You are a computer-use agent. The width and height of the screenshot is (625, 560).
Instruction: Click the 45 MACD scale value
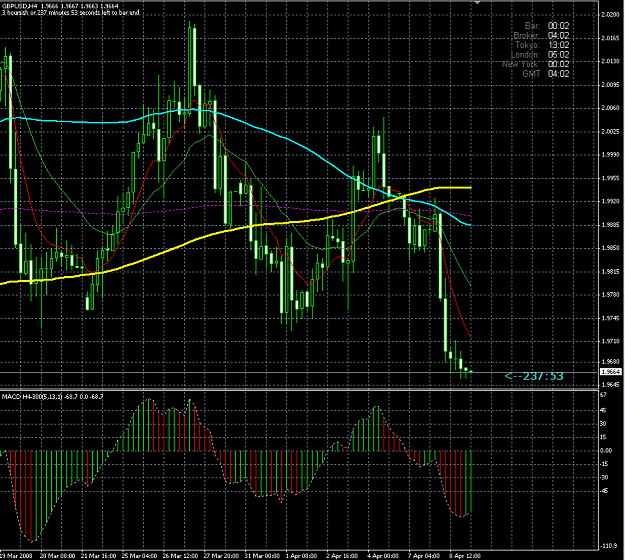coord(603,411)
